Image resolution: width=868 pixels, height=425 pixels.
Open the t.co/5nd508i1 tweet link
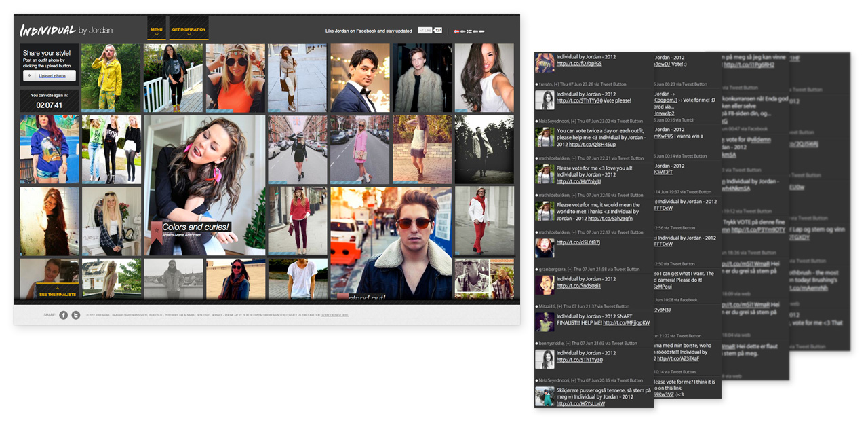point(579,286)
